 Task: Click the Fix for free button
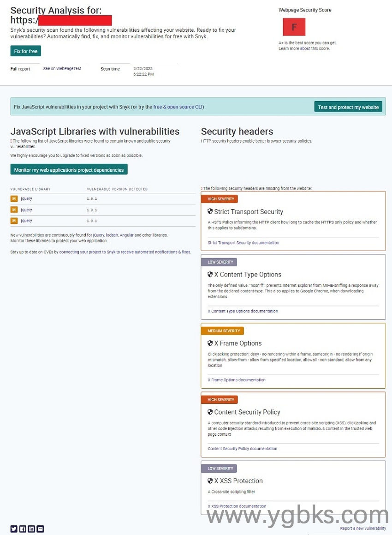coord(25,51)
